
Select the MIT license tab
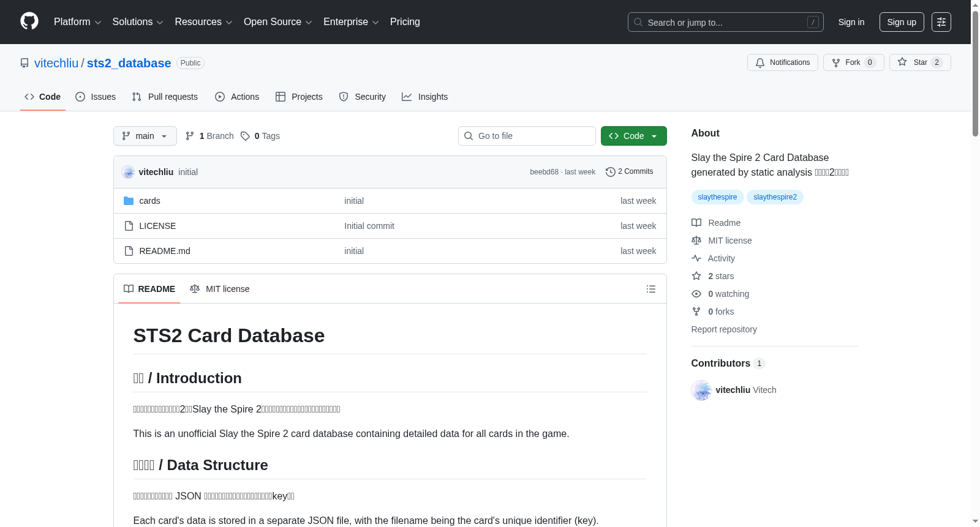click(220, 289)
